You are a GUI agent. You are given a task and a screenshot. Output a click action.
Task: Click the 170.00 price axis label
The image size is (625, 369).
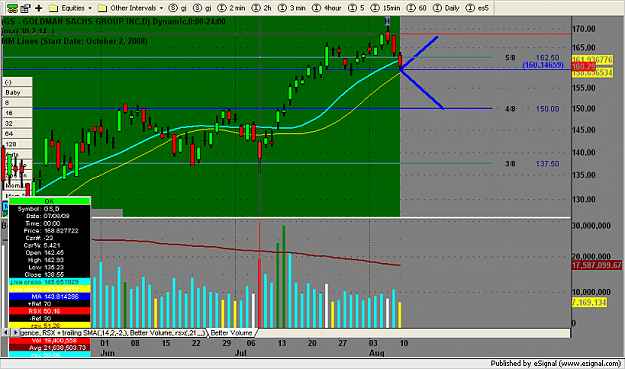click(x=584, y=29)
